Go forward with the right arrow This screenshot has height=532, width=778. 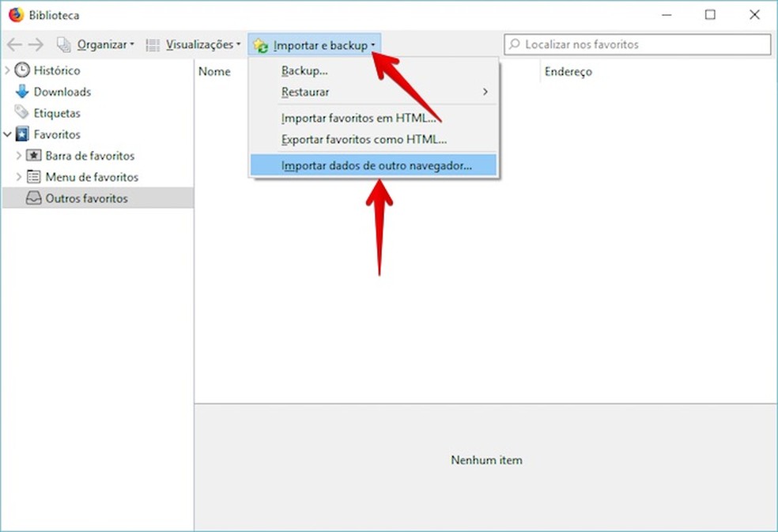(x=36, y=45)
